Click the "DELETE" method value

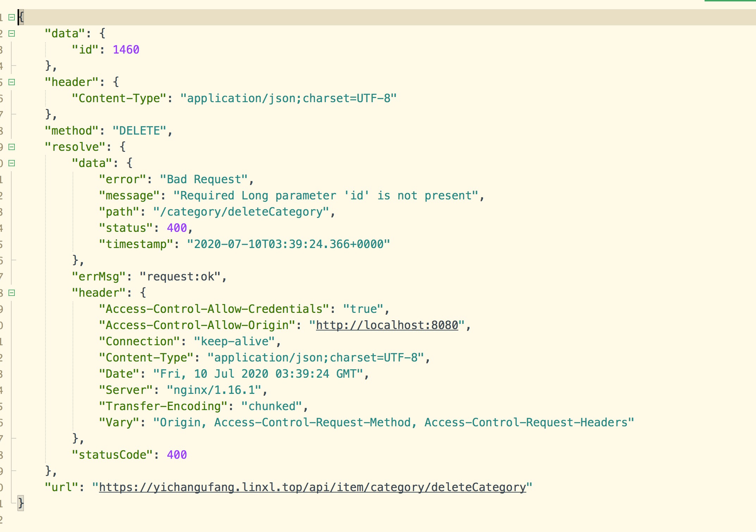click(139, 131)
